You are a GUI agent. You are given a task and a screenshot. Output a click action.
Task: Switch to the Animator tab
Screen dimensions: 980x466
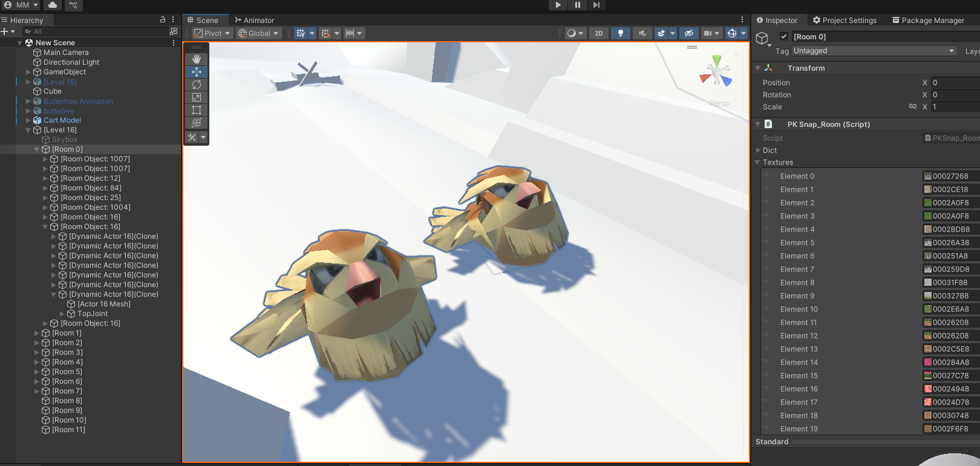[254, 20]
